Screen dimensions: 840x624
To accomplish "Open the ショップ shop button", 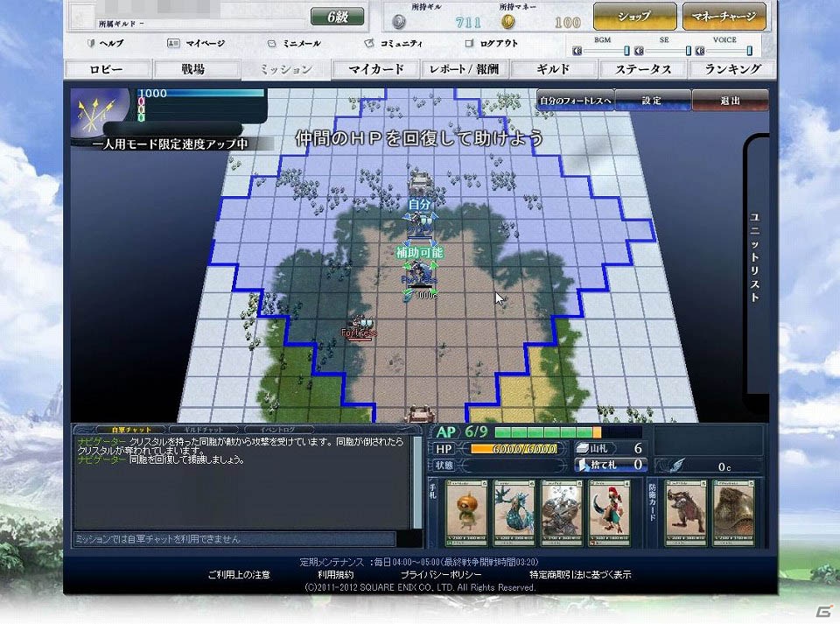I will 634,17.
